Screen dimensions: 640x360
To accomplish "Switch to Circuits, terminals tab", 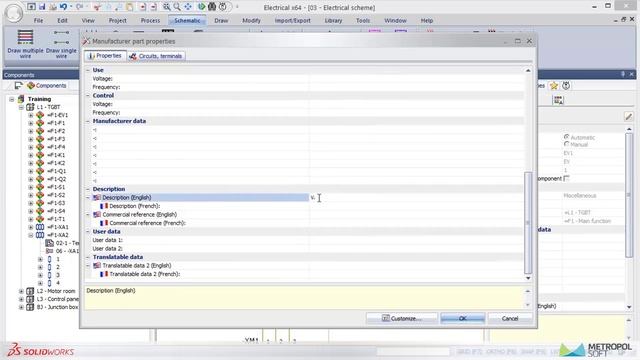I will 156,56.
